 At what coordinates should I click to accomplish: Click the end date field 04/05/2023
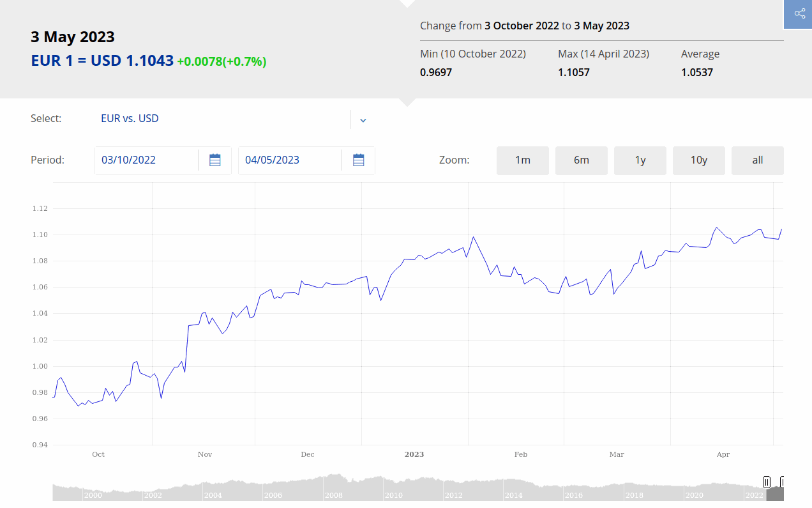tap(289, 160)
